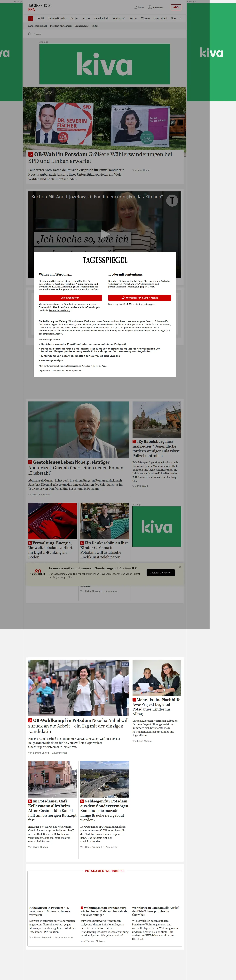Click author link Jana Haase
Image resolution: width=236 pixels, height=980 pixels.
143,170
